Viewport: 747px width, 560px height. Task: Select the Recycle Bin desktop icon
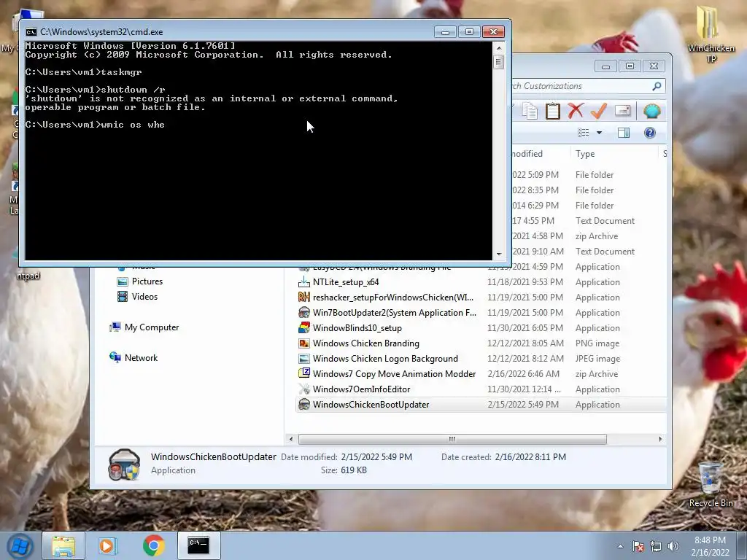[711, 484]
